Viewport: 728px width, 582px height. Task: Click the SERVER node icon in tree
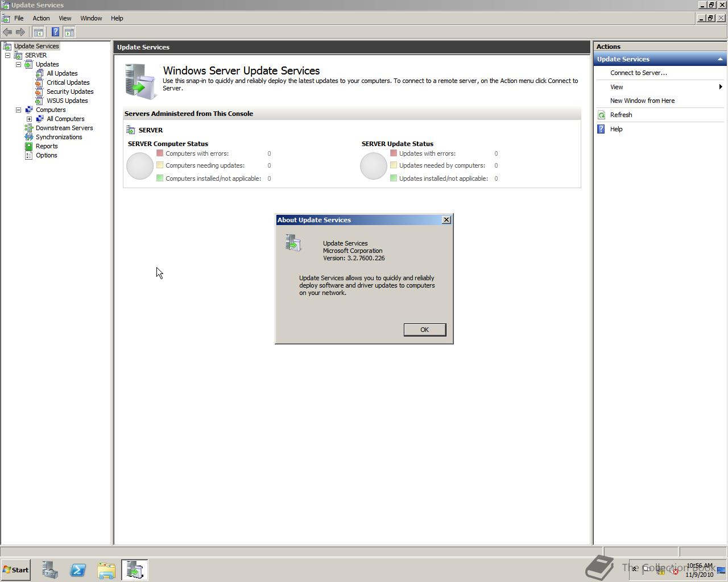[18, 55]
